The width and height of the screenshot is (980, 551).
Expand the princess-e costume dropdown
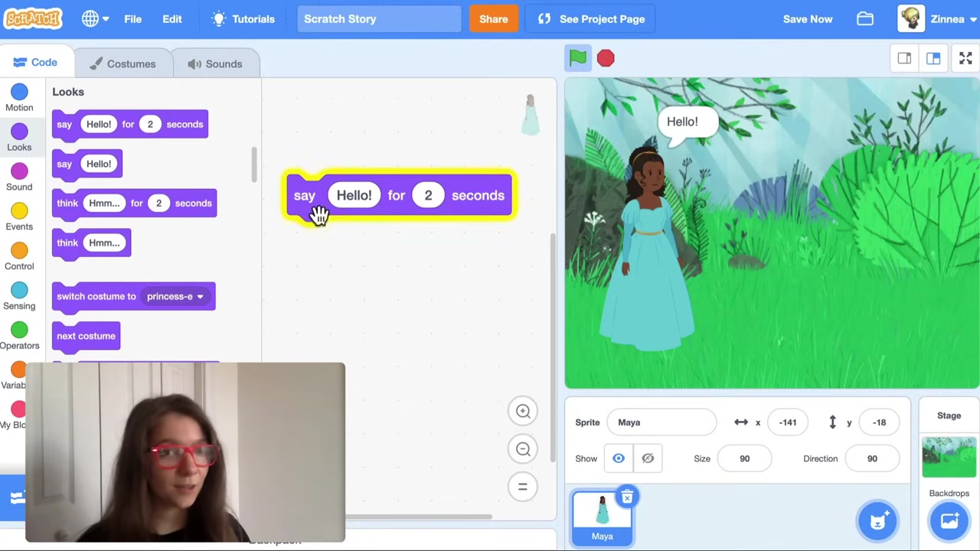(x=200, y=297)
